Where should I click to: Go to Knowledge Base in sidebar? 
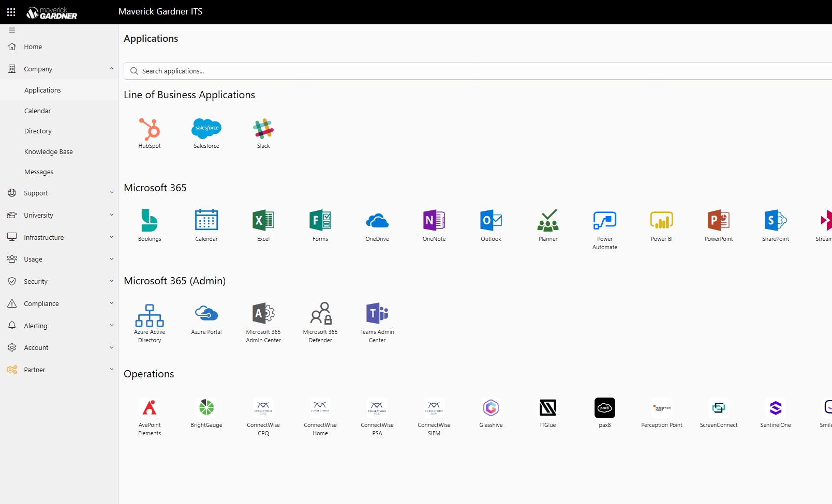tap(49, 151)
